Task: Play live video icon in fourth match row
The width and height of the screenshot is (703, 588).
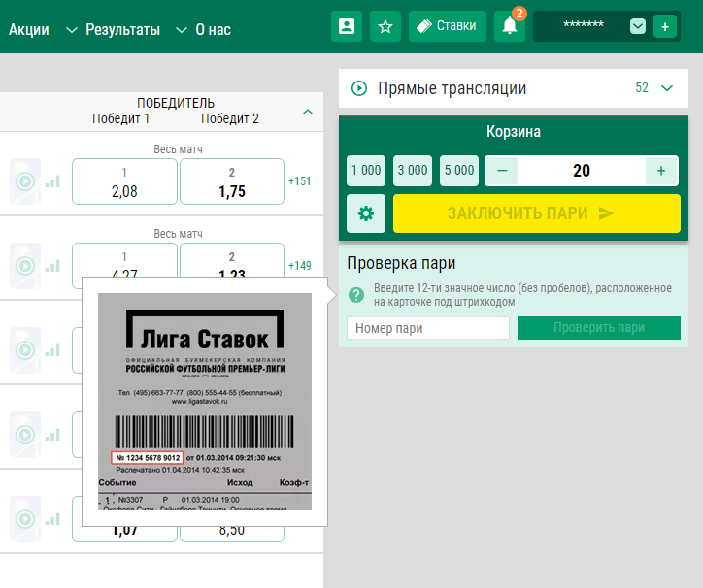Action: point(25,435)
